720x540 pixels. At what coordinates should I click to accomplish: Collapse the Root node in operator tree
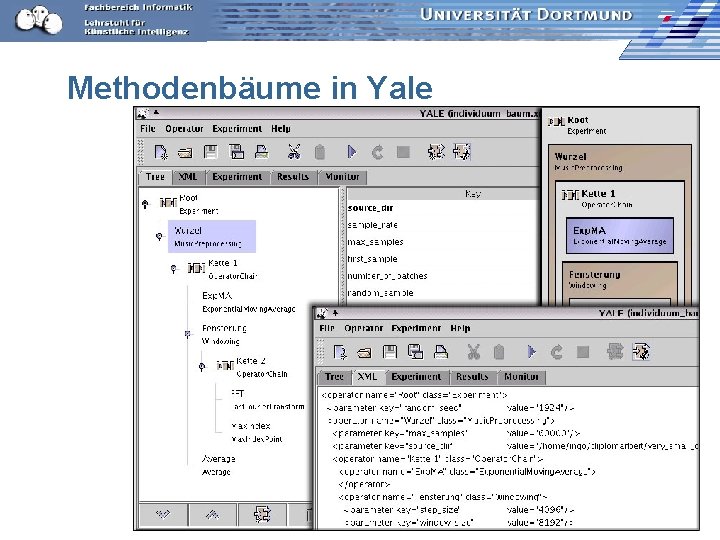pyautogui.click(x=145, y=203)
